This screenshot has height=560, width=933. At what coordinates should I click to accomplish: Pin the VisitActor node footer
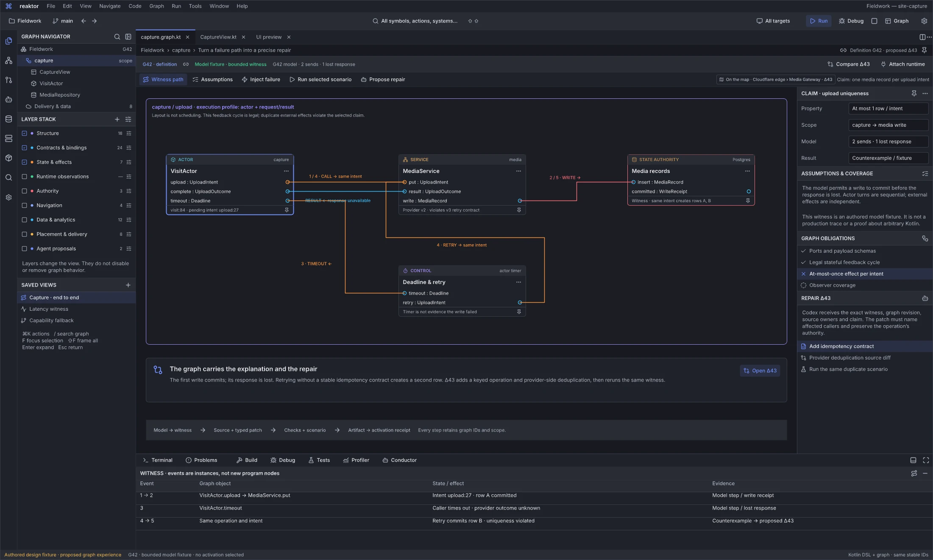tap(287, 210)
